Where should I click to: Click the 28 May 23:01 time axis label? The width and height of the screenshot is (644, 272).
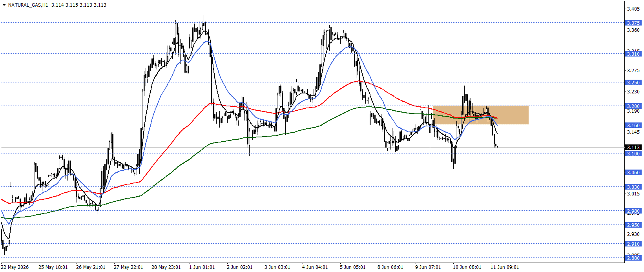click(x=166, y=267)
